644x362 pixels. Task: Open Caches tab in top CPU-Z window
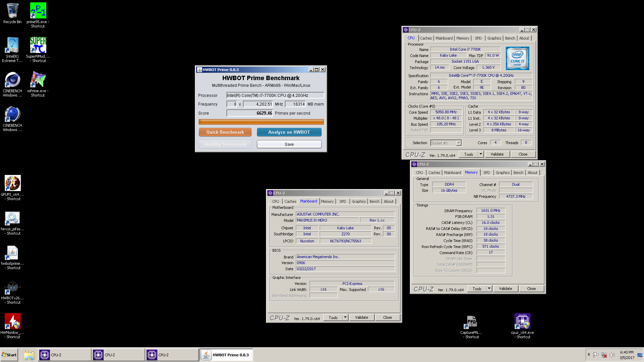coord(426,38)
